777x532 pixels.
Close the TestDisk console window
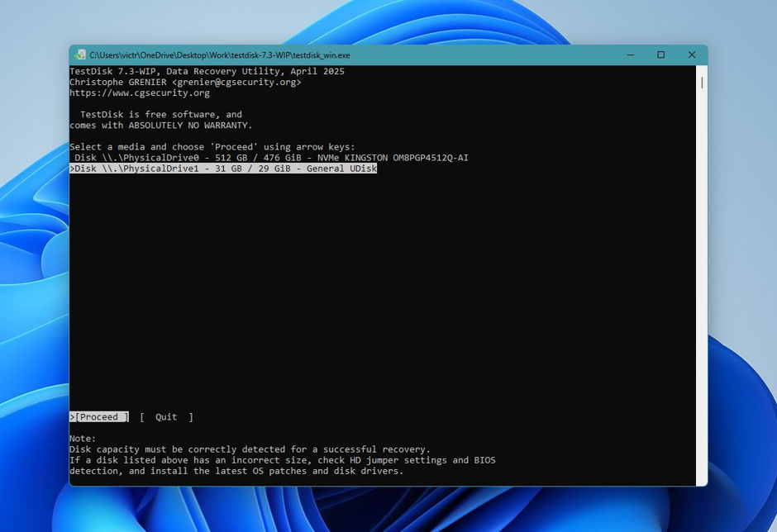click(692, 55)
